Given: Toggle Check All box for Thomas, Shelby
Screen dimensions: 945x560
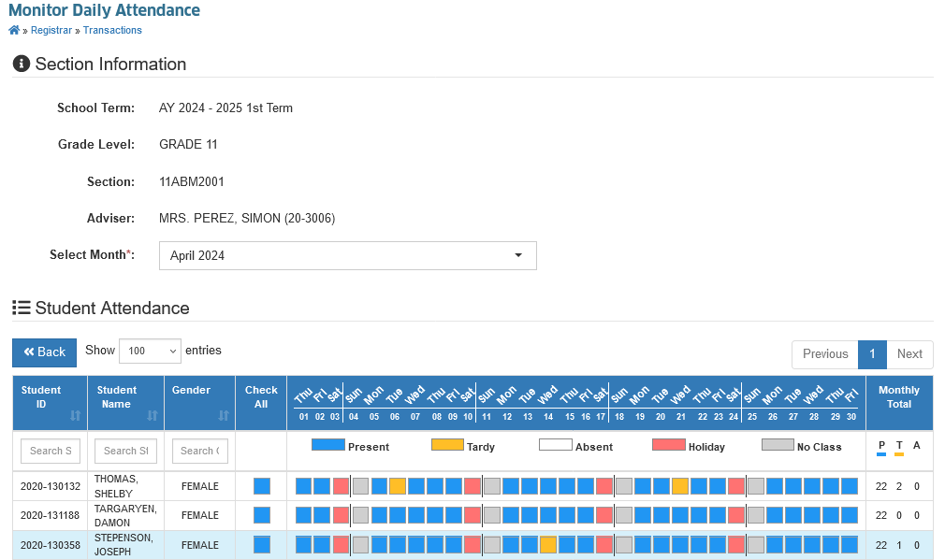Looking at the screenshot, I should coord(262,486).
